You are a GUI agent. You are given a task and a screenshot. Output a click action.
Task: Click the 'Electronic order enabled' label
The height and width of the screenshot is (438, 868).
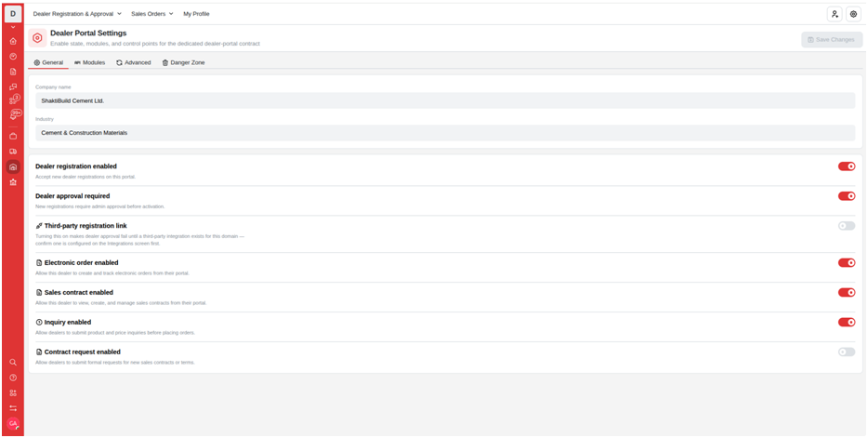82,262
